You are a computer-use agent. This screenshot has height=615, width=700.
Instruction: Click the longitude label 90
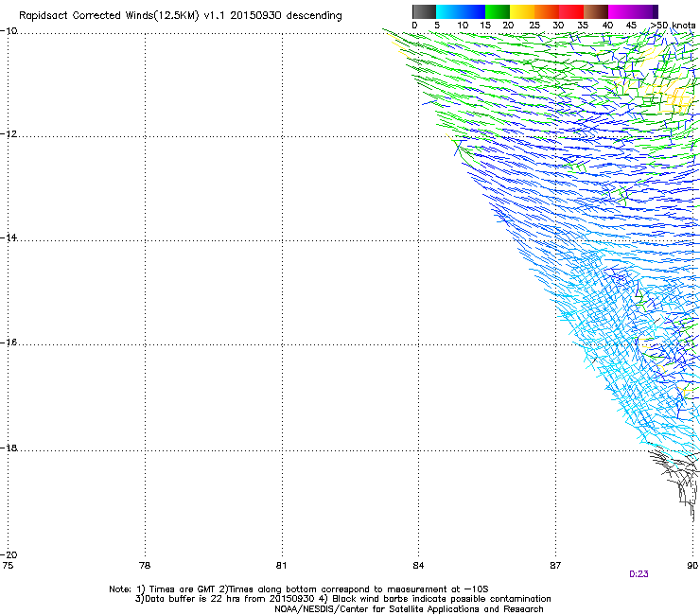tap(692, 565)
